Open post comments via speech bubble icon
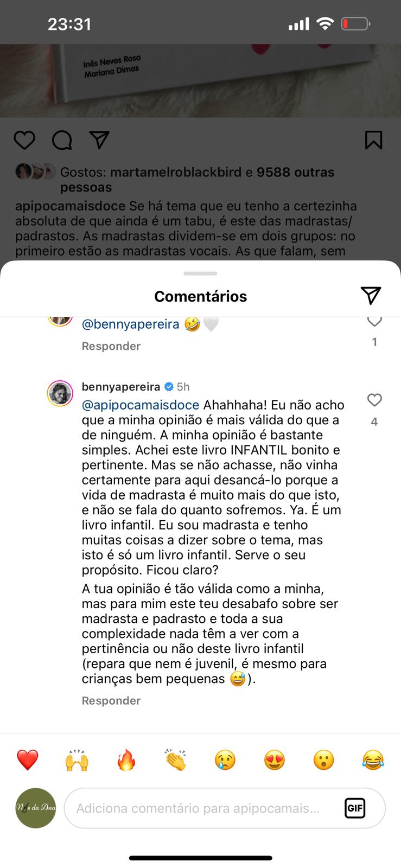 pyautogui.click(x=62, y=140)
